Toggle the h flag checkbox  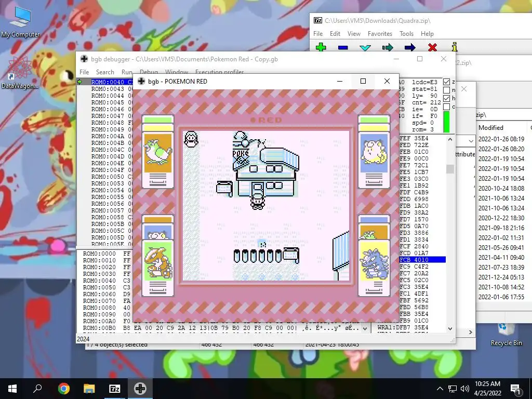click(446, 98)
